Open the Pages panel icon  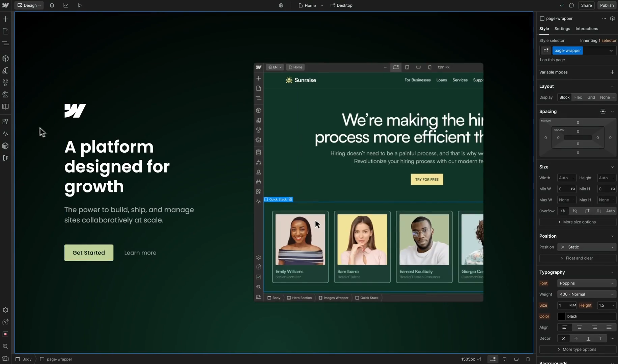point(5,31)
